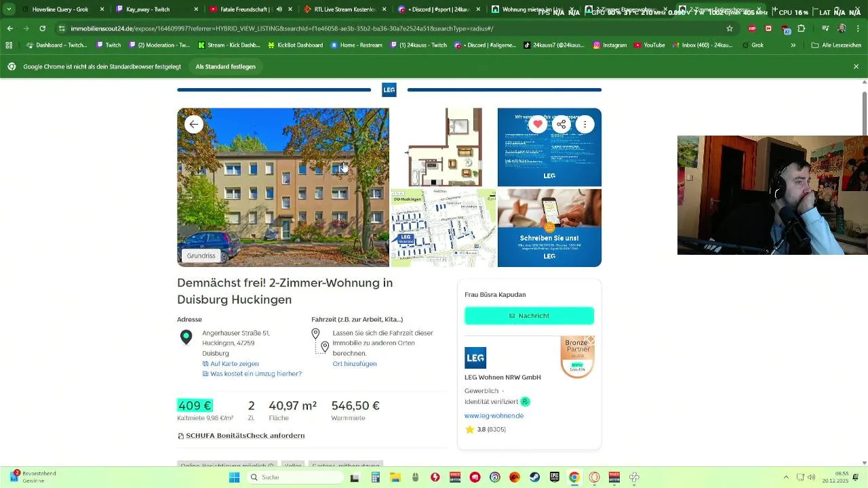Open Inbox (460) bookmark

pos(703,45)
